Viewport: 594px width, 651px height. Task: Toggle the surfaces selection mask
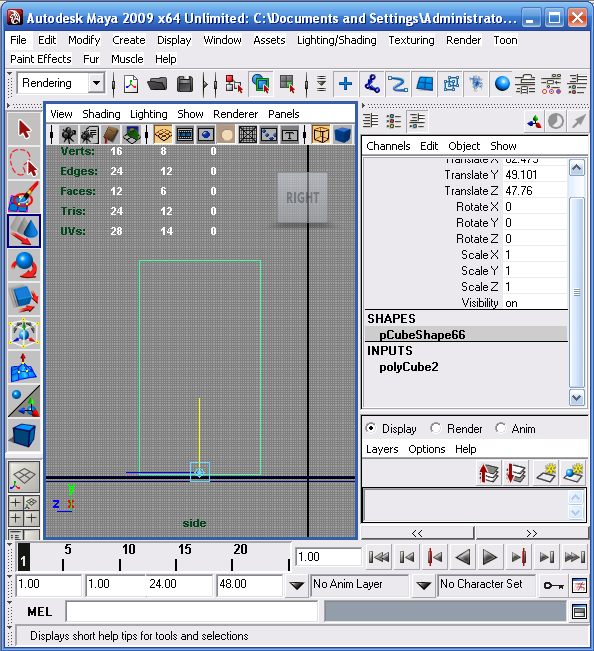(x=425, y=84)
